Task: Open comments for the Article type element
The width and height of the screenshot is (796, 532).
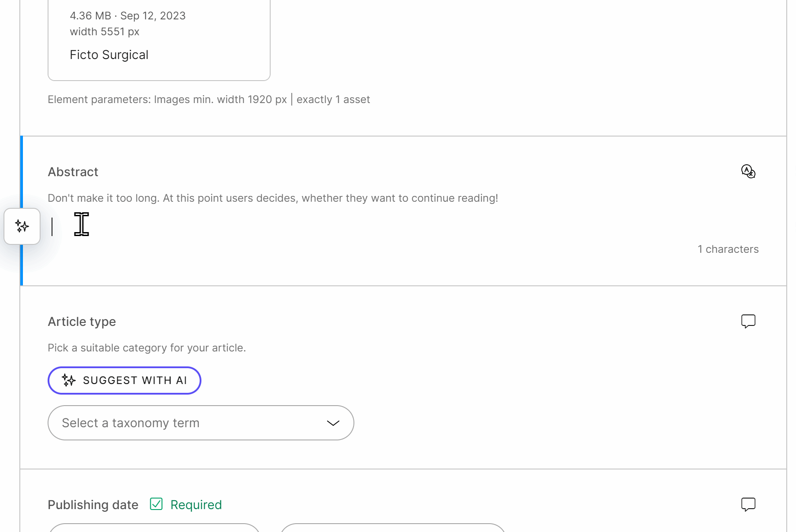Action: 748,321
